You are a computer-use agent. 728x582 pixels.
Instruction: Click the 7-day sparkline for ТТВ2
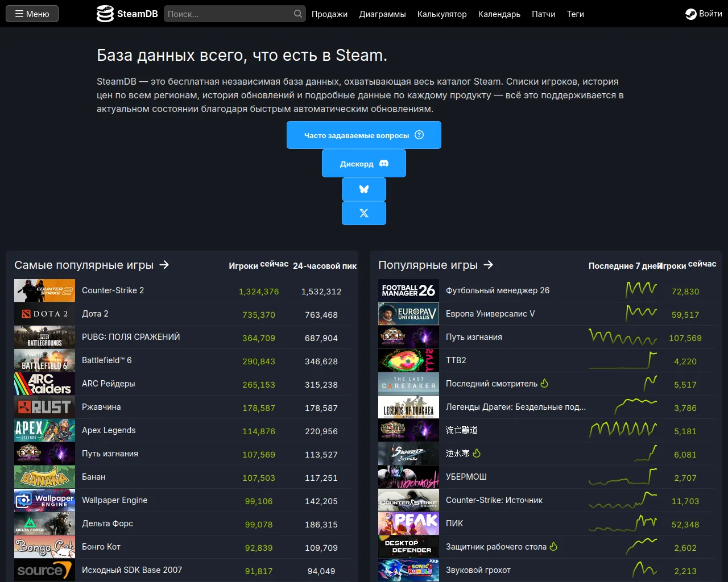623,360
